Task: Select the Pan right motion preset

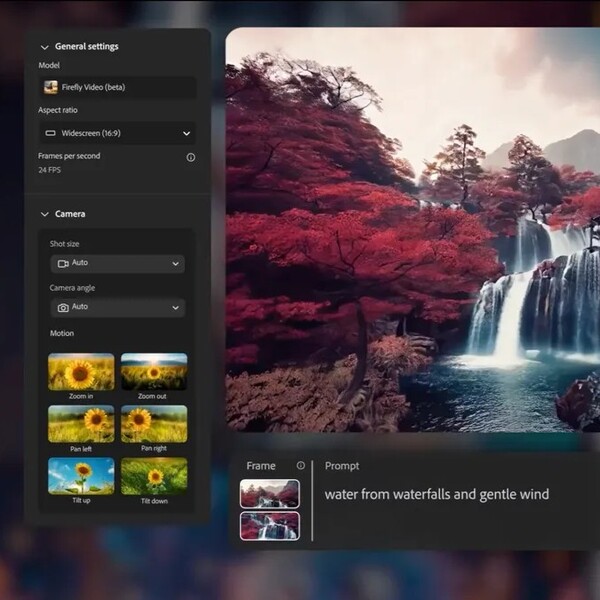Action: pos(154,424)
